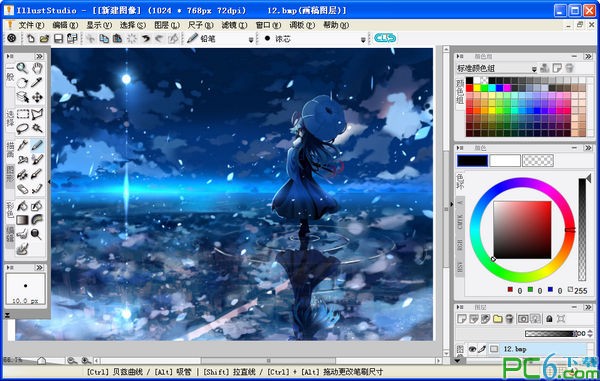This screenshot has height=381, width=600.
Task: Select the highlighted Pencil tool
Action: (37, 145)
